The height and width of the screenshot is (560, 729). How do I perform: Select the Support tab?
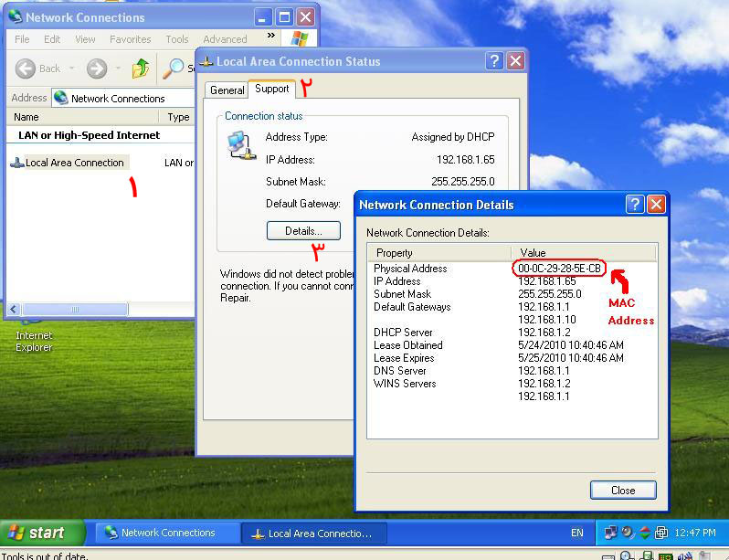point(272,89)
